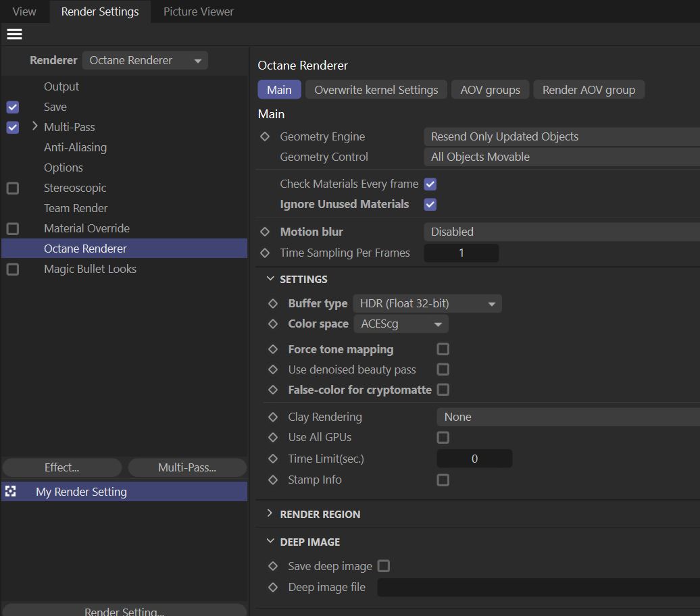Click the Multi-Pass... button

[x=187, y=467]
